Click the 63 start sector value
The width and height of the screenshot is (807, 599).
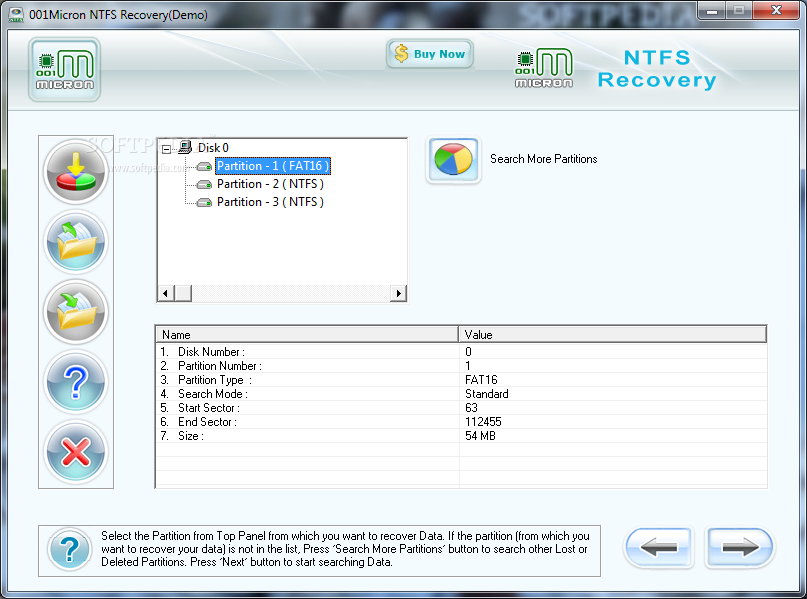(x=471, y=408)
